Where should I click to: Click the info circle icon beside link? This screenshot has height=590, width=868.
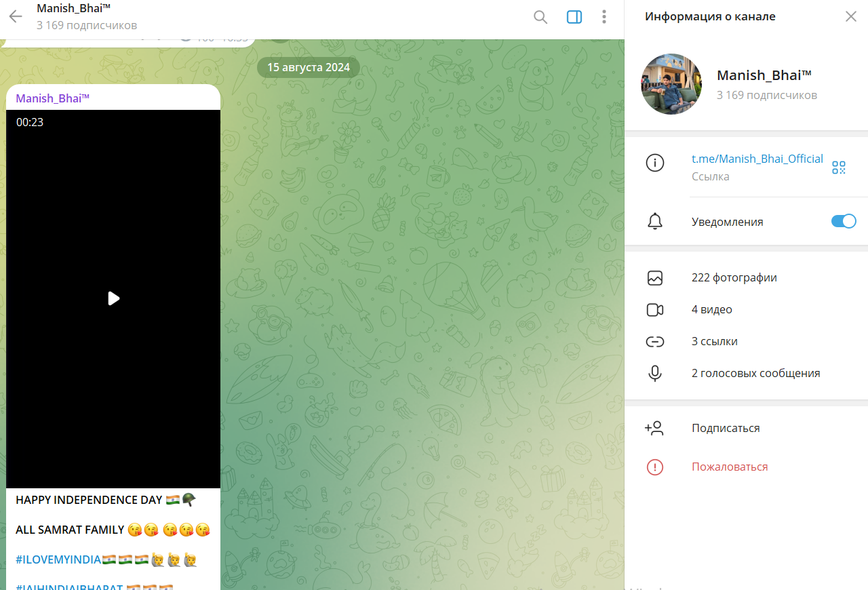(655, 163)
